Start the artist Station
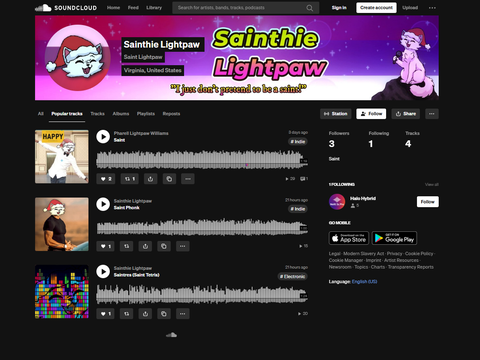 tap(336, 114)
